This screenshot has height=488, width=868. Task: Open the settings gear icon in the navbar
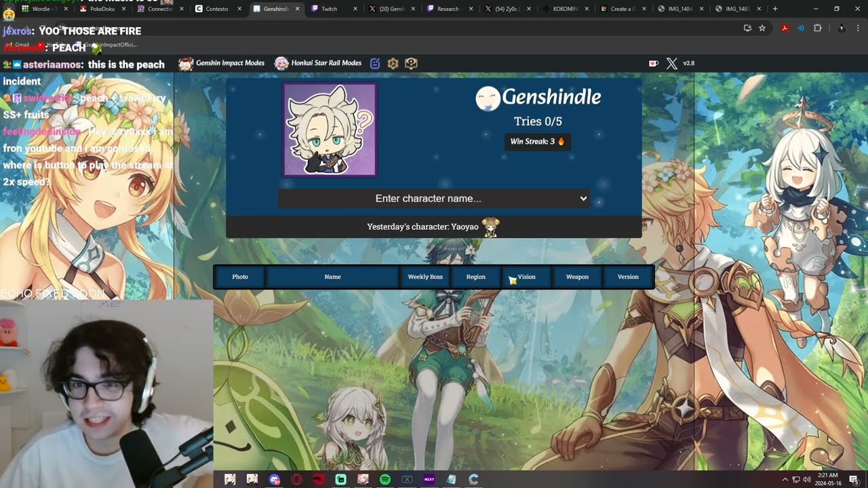tap(393, 64)
